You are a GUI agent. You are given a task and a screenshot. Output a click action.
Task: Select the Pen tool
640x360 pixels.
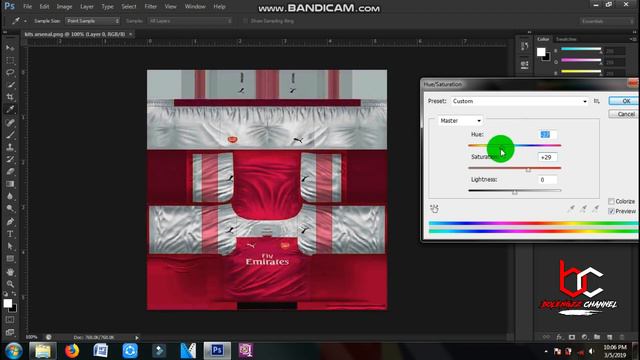[x=10, y=222]
